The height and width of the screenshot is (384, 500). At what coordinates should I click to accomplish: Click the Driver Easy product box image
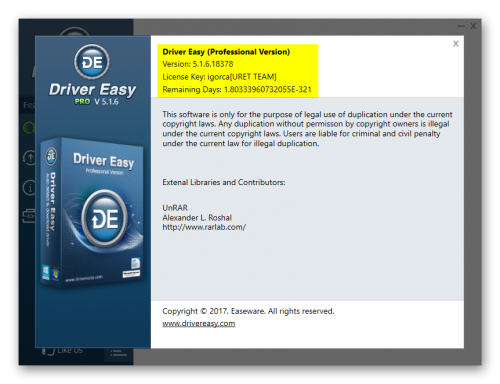92,212
